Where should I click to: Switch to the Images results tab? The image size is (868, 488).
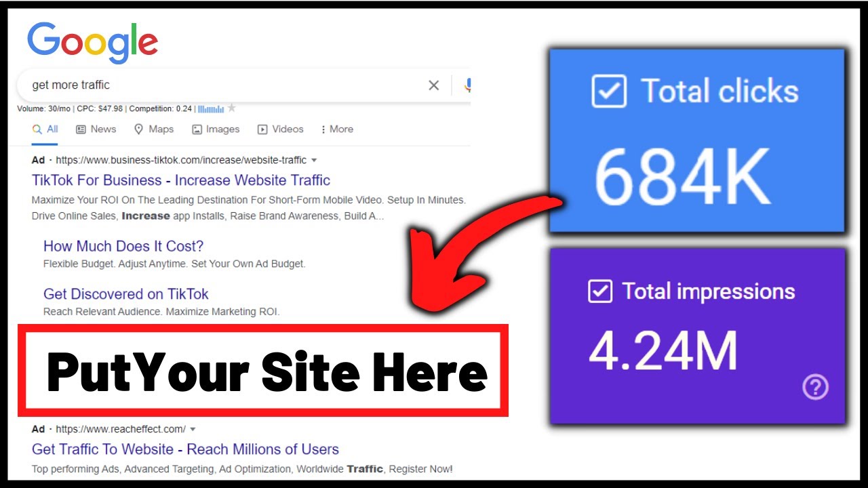[x=216, y=129]
